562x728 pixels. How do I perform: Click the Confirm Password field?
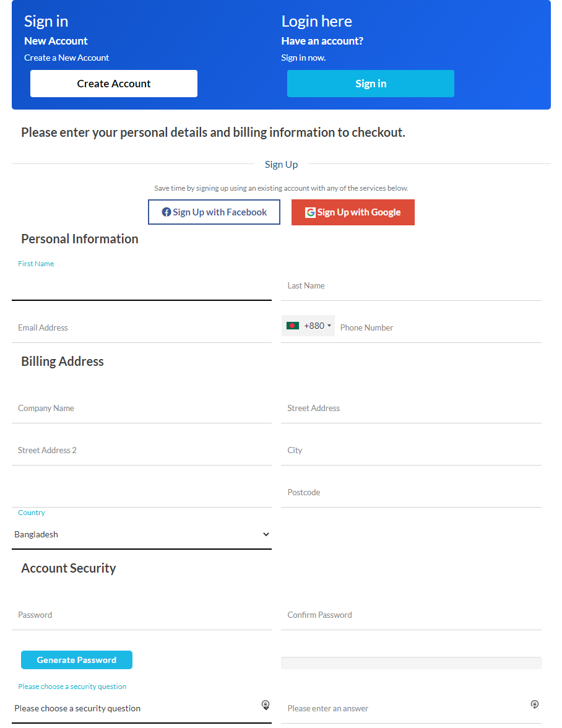411,615
